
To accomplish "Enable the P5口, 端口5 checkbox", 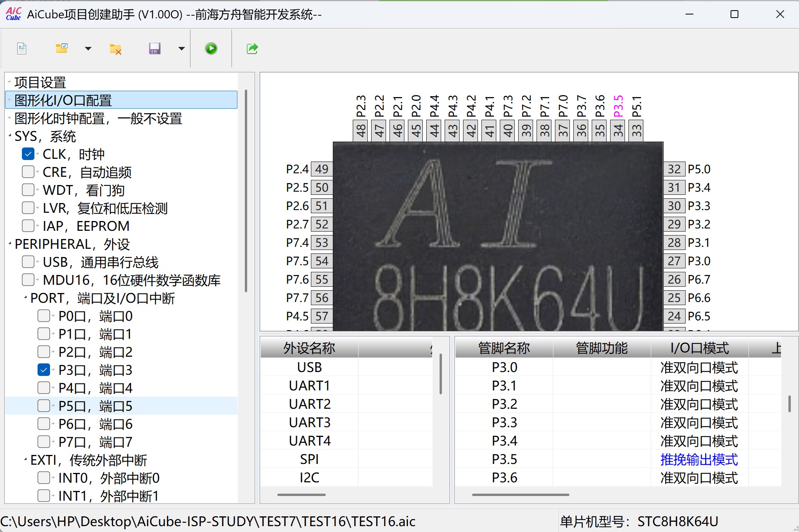I will pyautogui.click(x=44, y=406).
